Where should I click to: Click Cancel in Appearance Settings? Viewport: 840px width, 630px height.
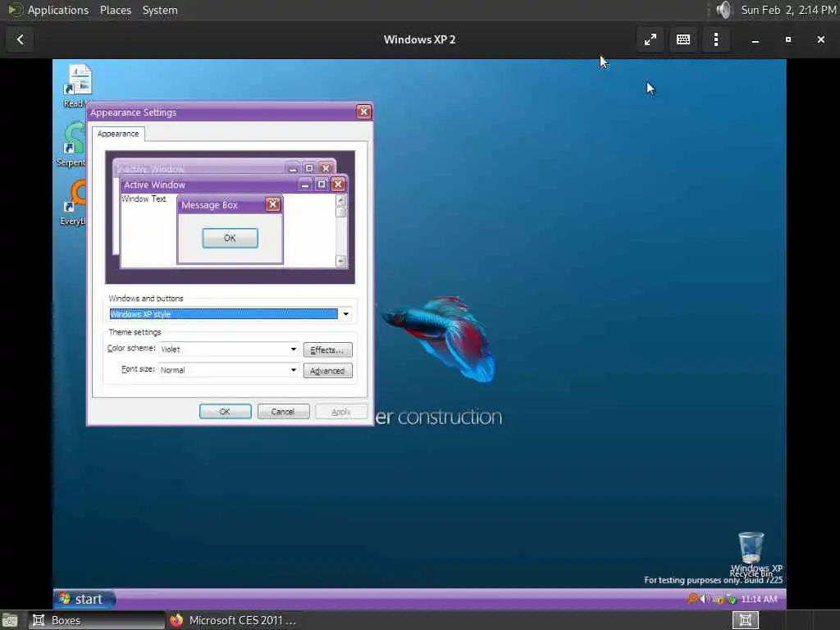(x=283, y=412)
